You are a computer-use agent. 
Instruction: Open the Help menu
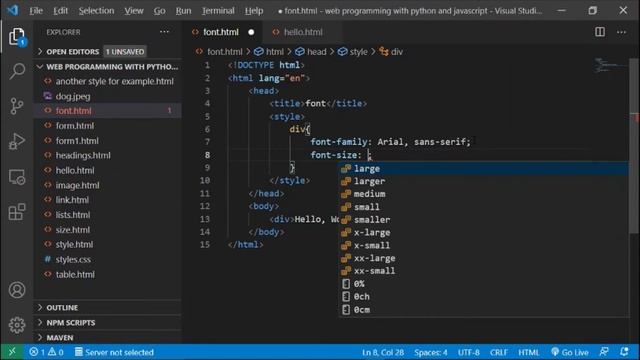pyautogui.click(x=254, y=11)
